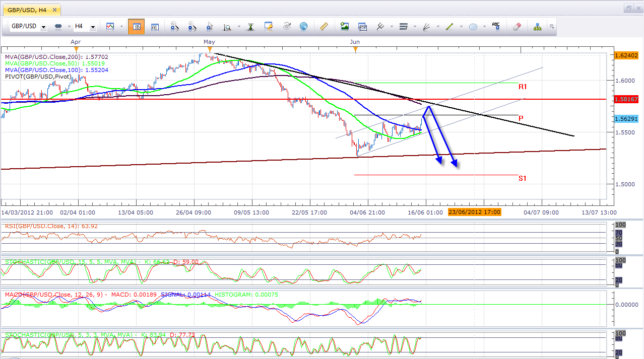Expand the chart type dropdown arrow

pyautogui.click(x=121, y=27)
